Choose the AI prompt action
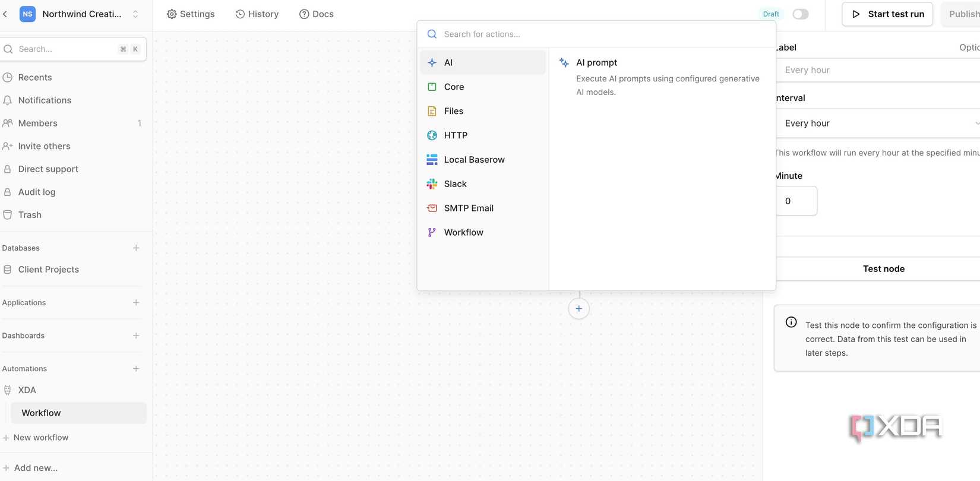This screenshot has height=481, width=980. pyautogui.click(x=662, y=77)
